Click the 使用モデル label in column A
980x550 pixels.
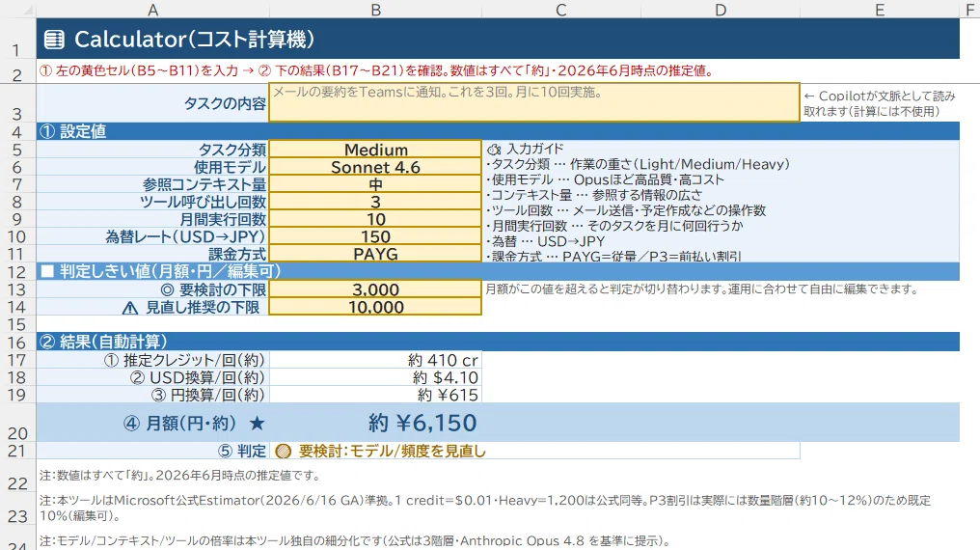tap(230, 168)
